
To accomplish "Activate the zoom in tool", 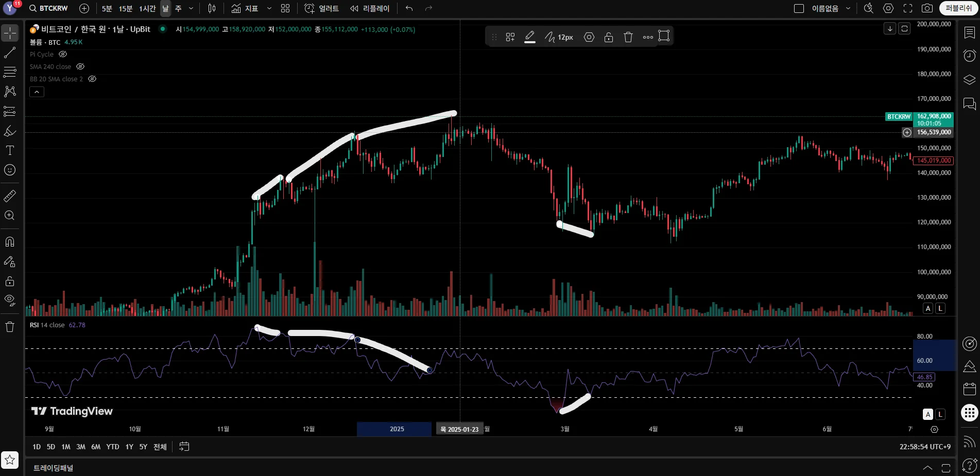I will tap(10, 216).
